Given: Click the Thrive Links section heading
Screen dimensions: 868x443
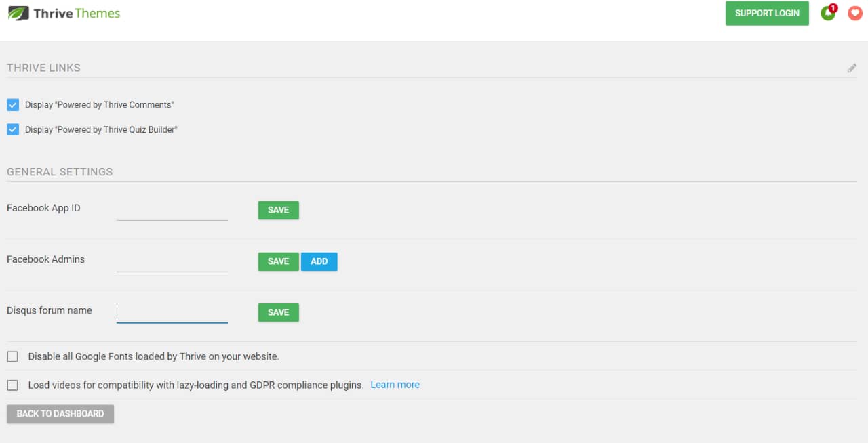Looking at the screenshot, I should tap(43, 68).
